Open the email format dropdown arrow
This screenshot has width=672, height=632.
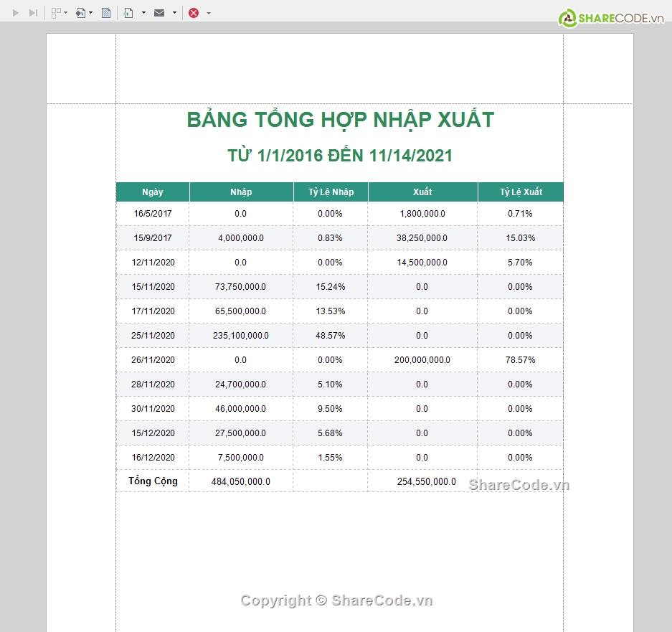[174, 13]
